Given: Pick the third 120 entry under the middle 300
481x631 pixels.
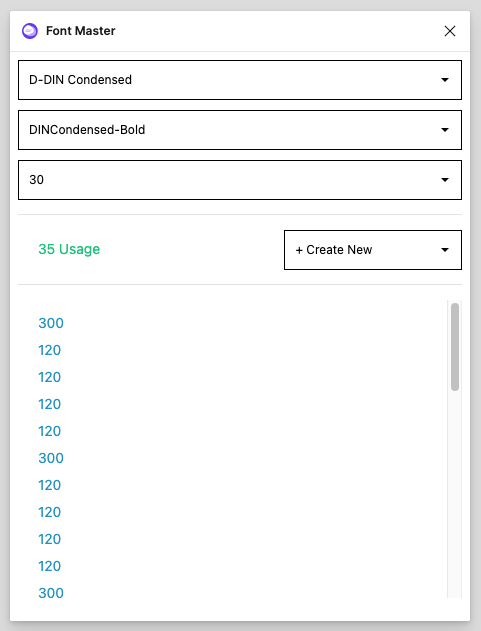Looking at the screenshot, I should click(50, 539).
